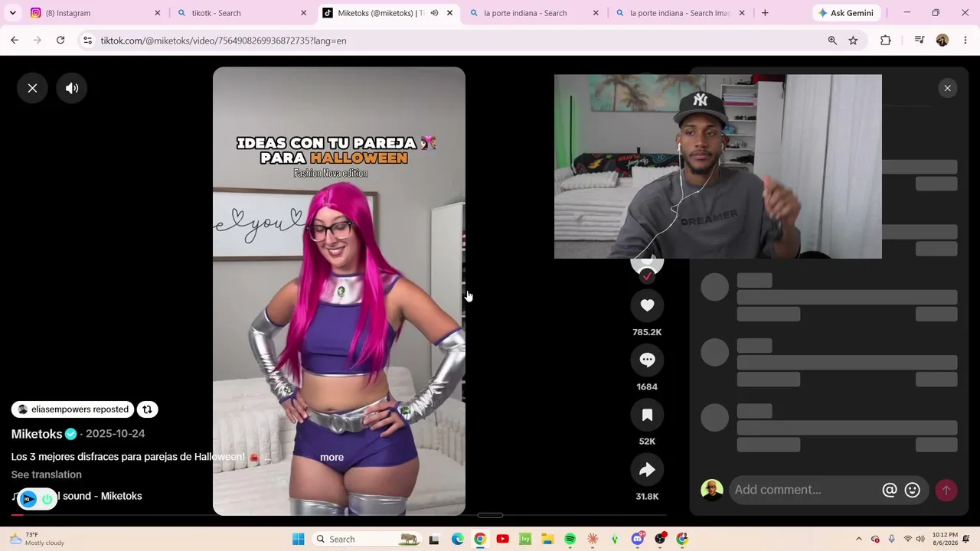Open the media controls button
Screen dimensions: 980x551
(920, 41)
